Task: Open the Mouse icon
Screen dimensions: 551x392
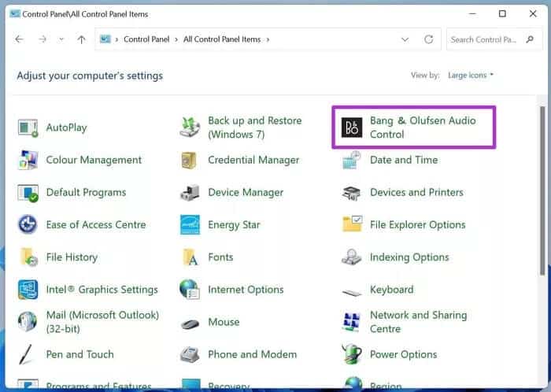Action: click(x=190, y=324)
